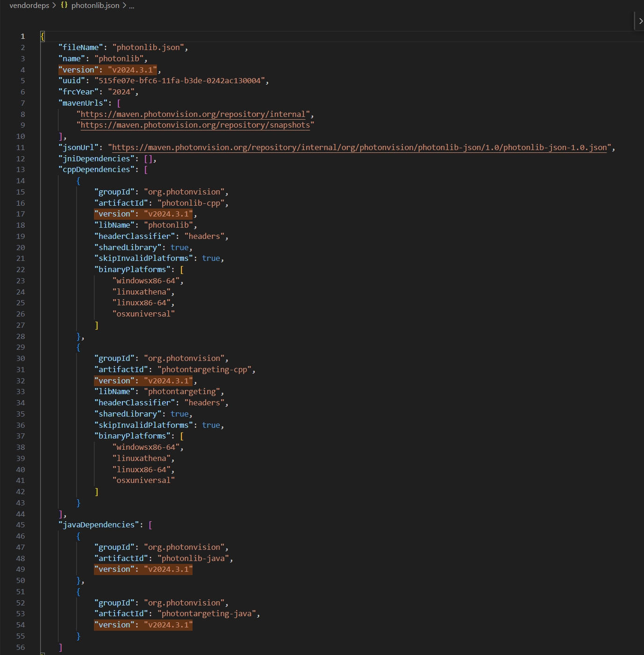
Task: Click the "version" key on line 17
Action: pos(114,214)
